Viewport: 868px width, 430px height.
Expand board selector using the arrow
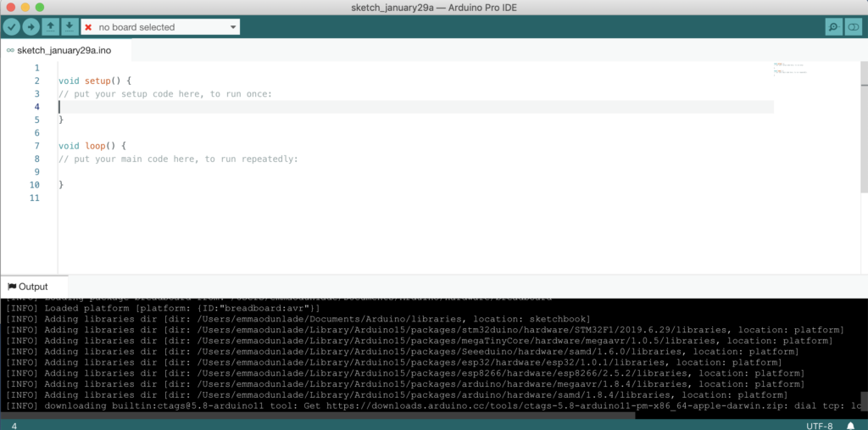pyautogui.click(x=233, y=27)
